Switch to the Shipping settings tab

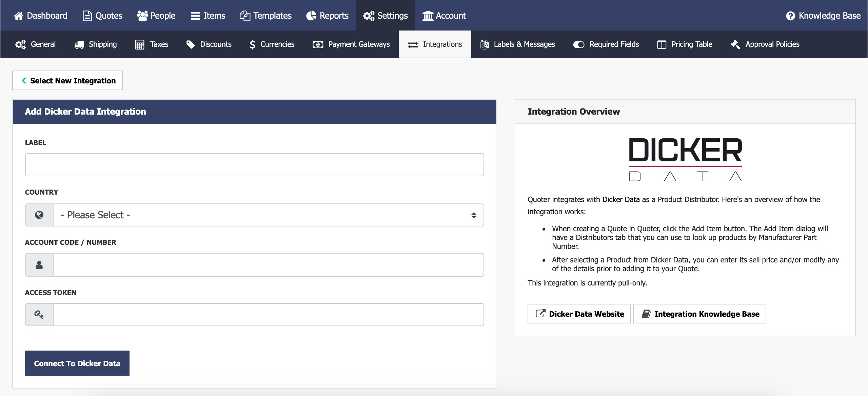pyautogui.click(x=96, y=44)
